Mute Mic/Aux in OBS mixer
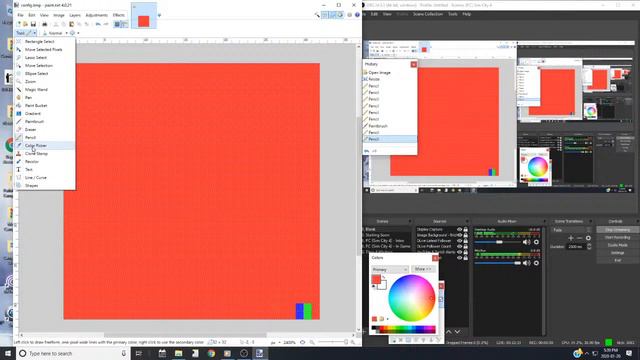The image size is (640, 360). pos(527,263)
